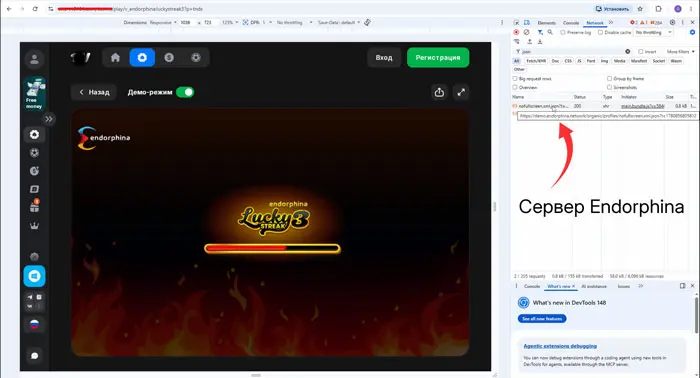The width and height of the screenshot is (700, 378).
Task: Select the Fetch/XHR filter chip
Action: [536, 61]
